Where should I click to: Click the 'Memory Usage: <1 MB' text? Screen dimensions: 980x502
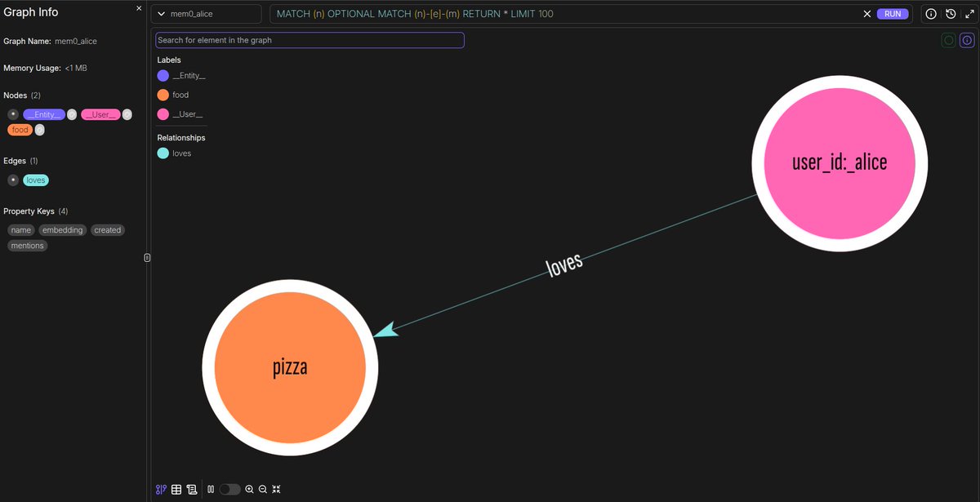(45, 68)
